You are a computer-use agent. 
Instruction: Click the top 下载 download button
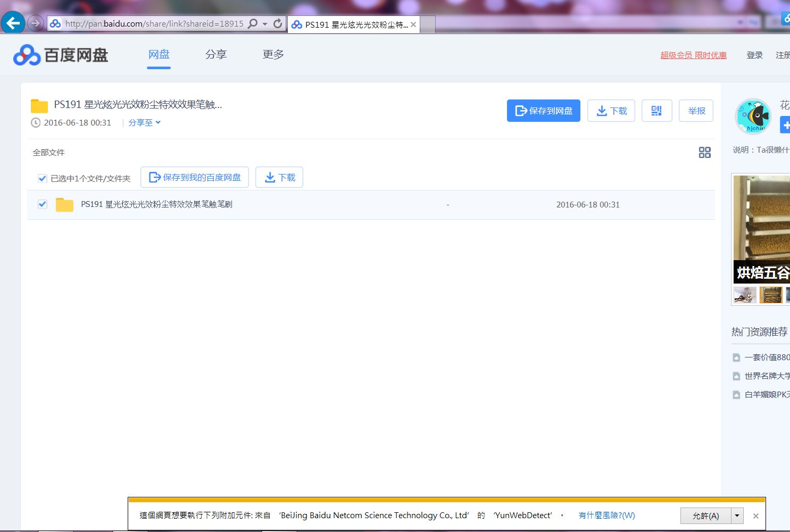coord(611,111)
